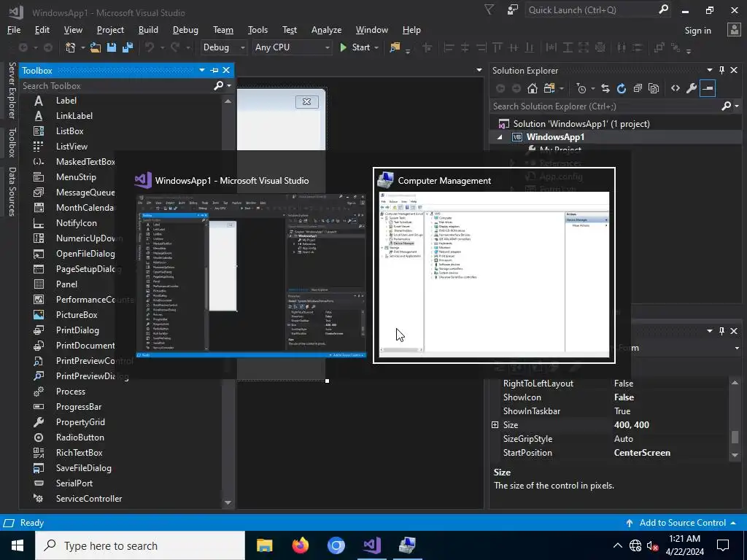Select the Label control in Toolbox
This screenshot has width=747, height=560.
[x=66, y=101]
